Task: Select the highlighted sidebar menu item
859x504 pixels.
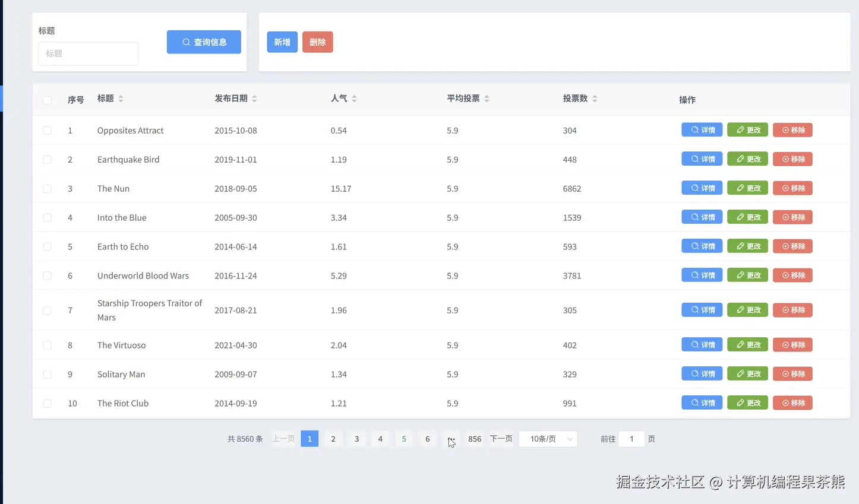Action: pyautogui.click(x=2, y=99)
